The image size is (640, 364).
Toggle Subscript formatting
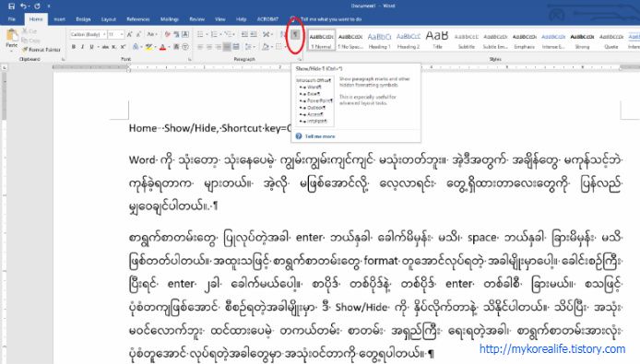coord(114,47)
